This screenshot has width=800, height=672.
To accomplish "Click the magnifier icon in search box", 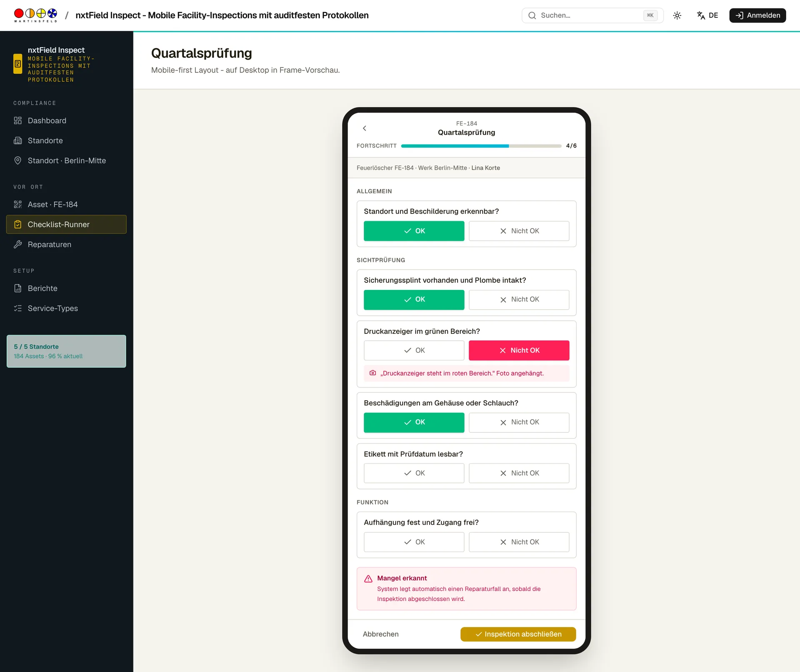I will tap(532, 15).
